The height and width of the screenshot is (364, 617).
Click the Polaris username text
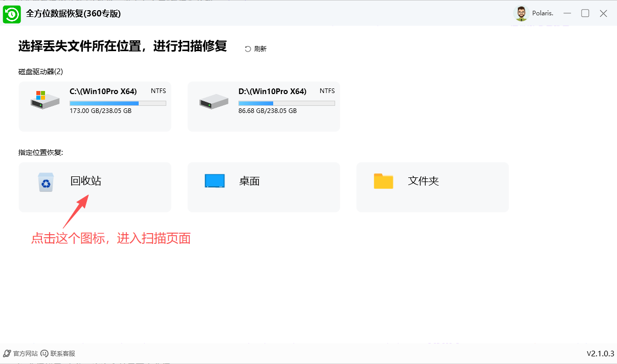542,13
